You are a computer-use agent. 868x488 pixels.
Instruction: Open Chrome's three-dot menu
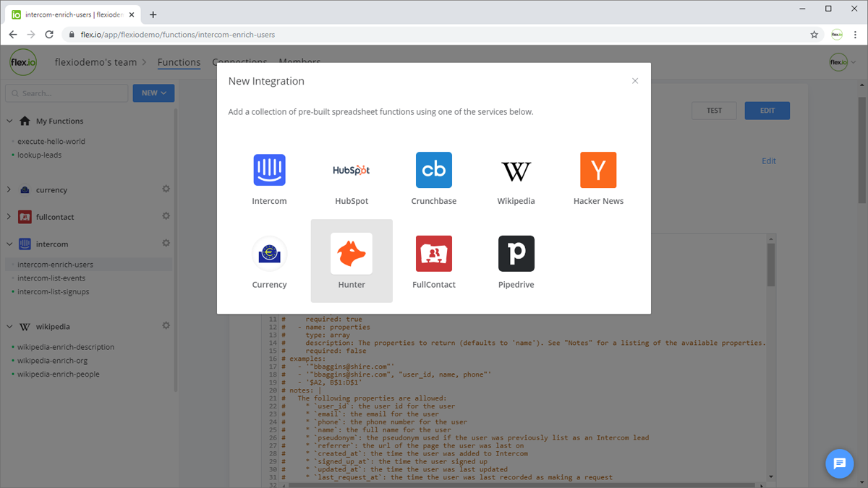(x=856, y=34)
